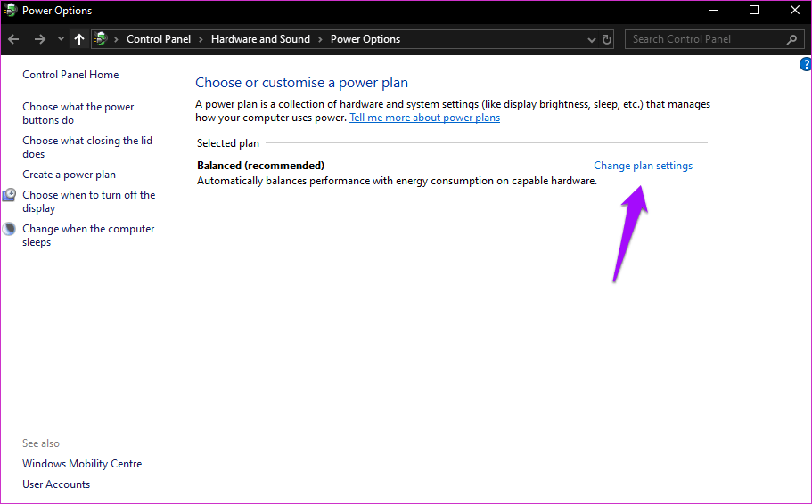Open Windows Mobility Centre

[82, 464]
